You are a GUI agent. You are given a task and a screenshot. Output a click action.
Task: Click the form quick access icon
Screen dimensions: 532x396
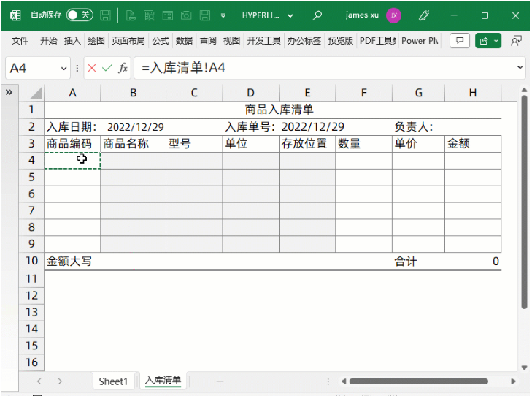168,15
